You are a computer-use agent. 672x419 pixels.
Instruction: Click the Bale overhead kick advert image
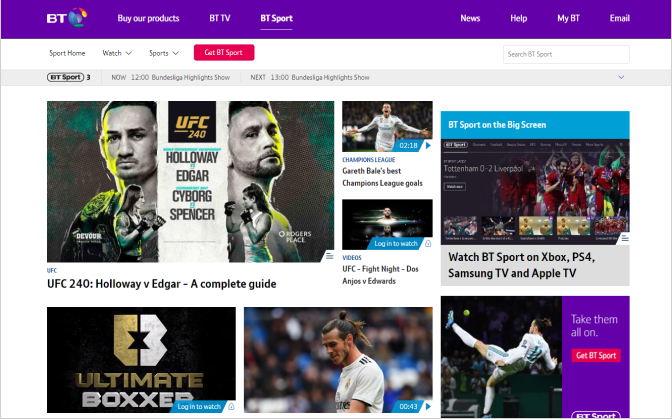(x=501, y=357)
